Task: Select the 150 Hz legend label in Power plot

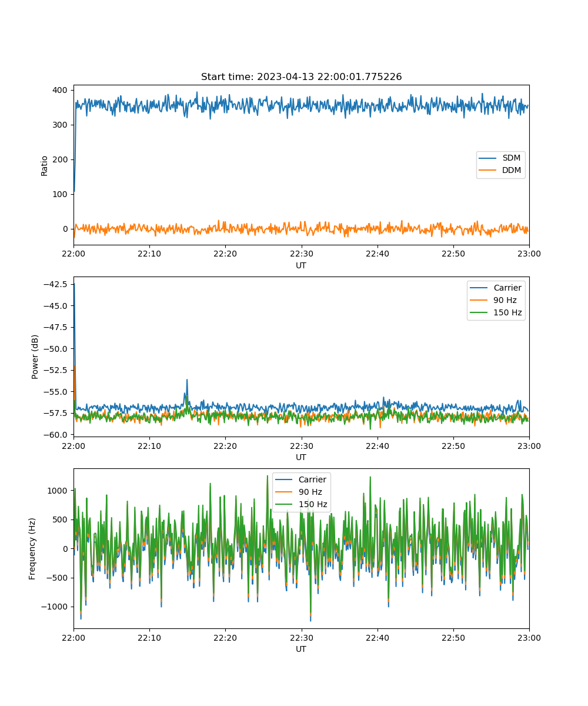Action: [x=507, y=312]
